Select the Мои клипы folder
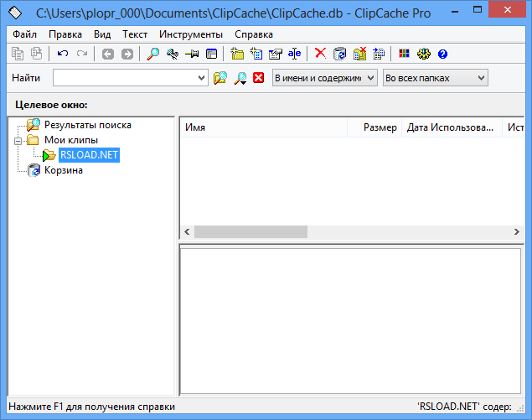This screenshot has width=532, height=420. (x=71, y=140)
